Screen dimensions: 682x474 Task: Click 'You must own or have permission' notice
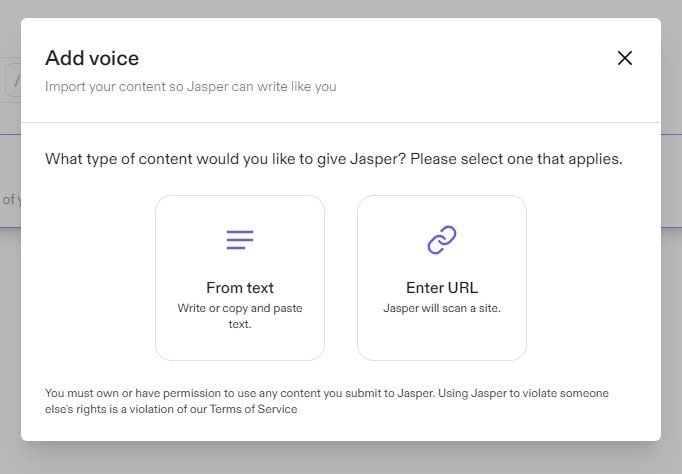click(327, 401)
